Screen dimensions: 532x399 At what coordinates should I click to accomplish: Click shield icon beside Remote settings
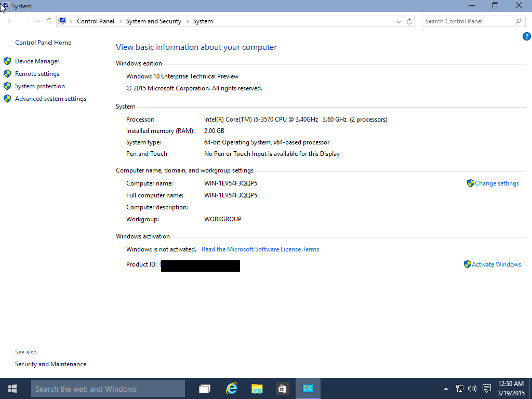[7, 74]
